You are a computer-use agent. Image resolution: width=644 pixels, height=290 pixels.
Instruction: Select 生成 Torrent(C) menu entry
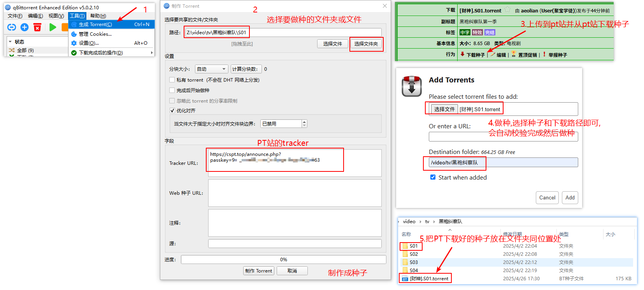112,24
